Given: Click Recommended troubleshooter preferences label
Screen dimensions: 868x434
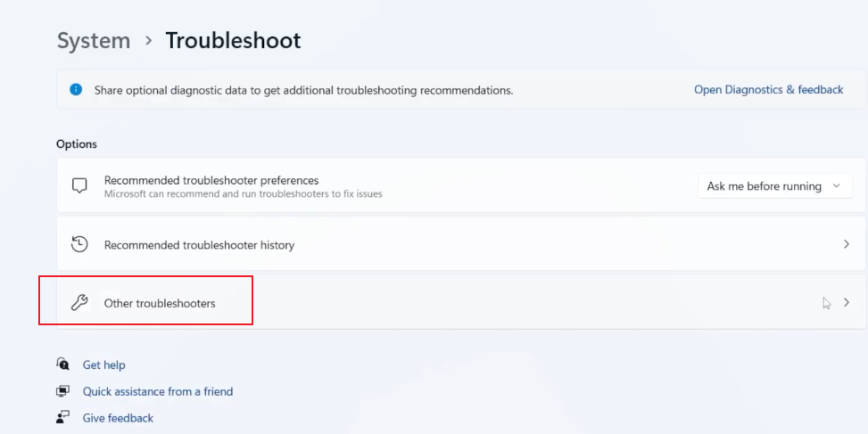Looking at the screenshot, I should click(211, 180).
